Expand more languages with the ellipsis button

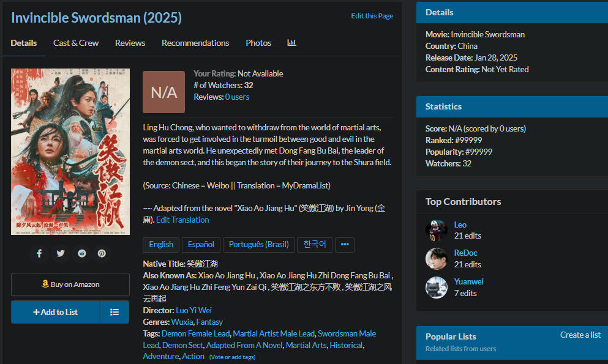[x=345, y=245]
